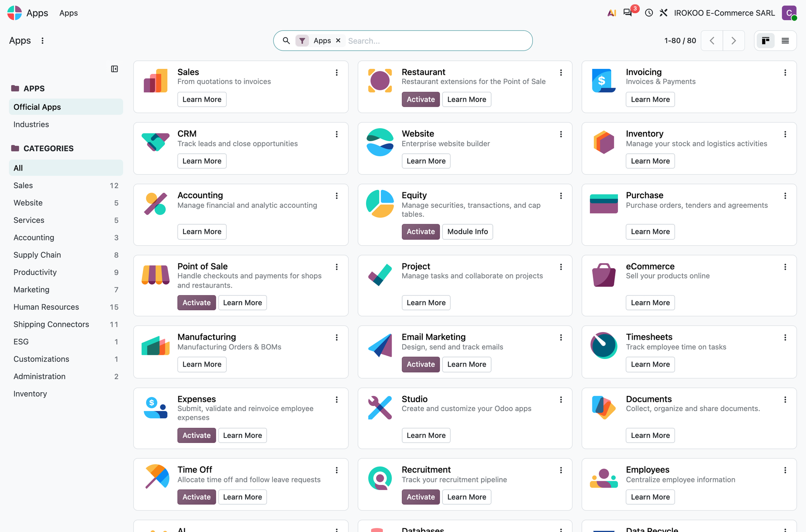Open options menu for eCommerce card
806x532 pixels.
[x=785, y=267]
